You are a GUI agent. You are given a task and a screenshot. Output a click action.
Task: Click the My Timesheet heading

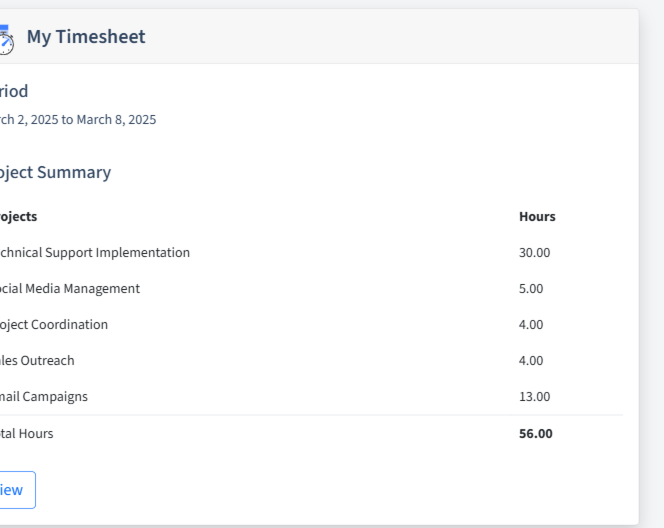(86, 36)
